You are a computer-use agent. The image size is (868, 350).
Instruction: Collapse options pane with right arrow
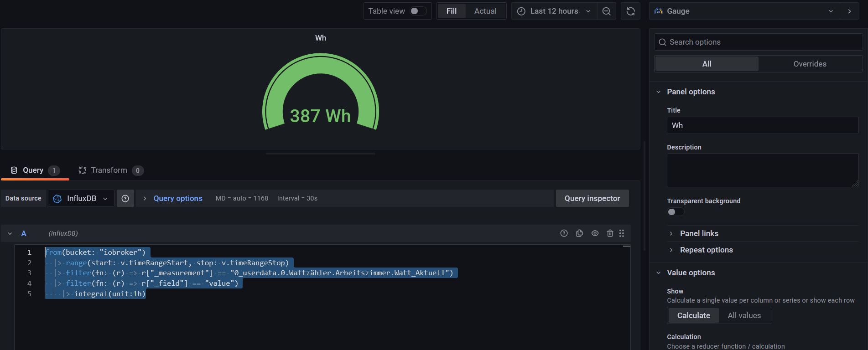point(849,11)
